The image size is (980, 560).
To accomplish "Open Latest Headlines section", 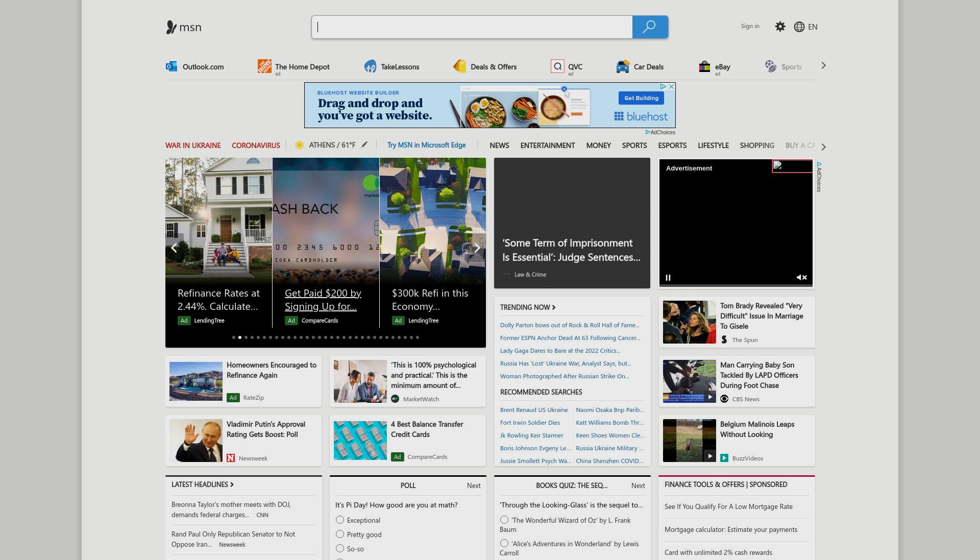I will pos(203,484).
